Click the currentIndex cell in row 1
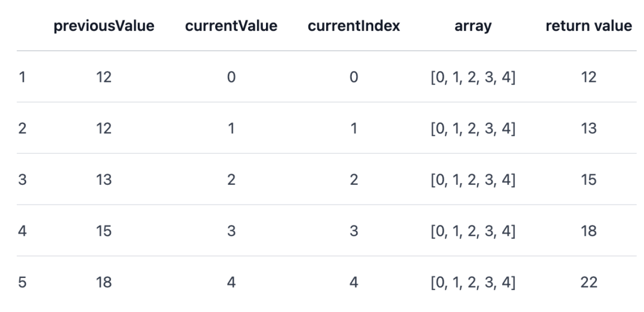The image size is (644, 312). pos(353,77)
